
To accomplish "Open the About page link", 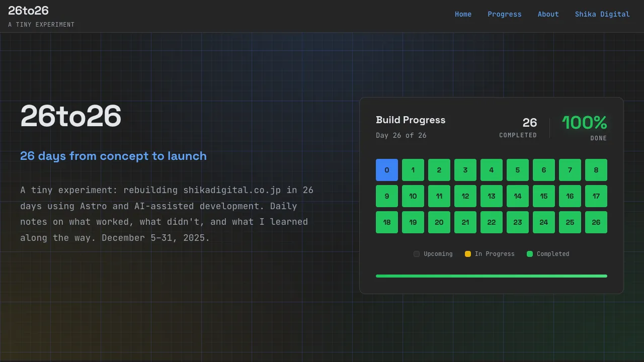I will tap(548, 14).
